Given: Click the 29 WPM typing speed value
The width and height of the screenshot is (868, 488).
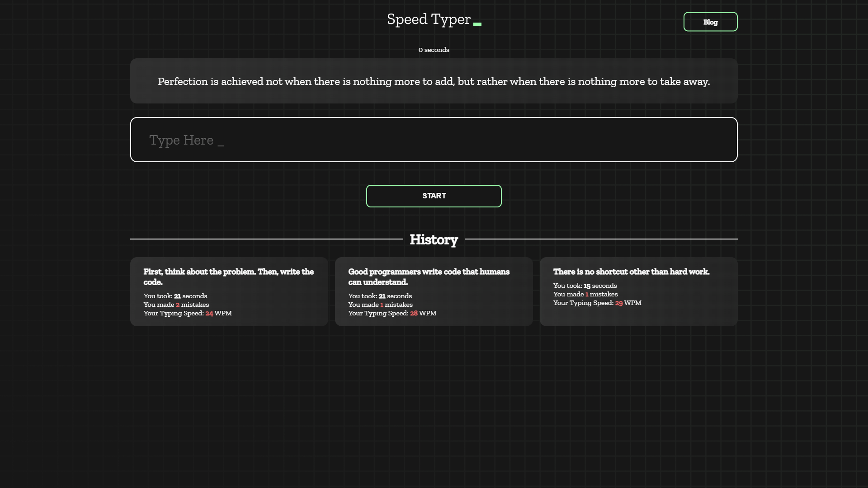Looking at the screenshot, I should 619,303.
